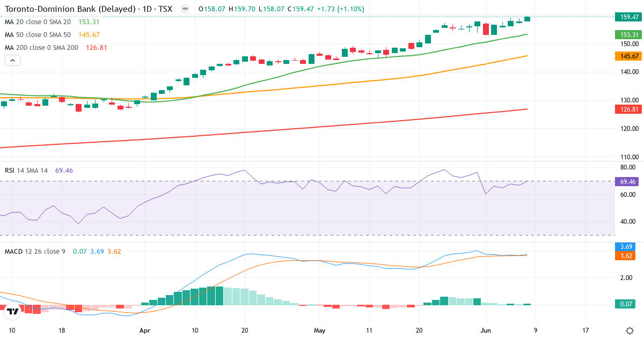
Task: Click the 17 date label on time axis
Action: 586,330
